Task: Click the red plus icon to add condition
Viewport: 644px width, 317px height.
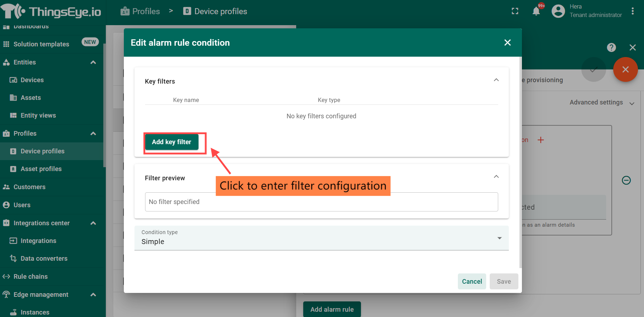Action: [x=541, y=140]
